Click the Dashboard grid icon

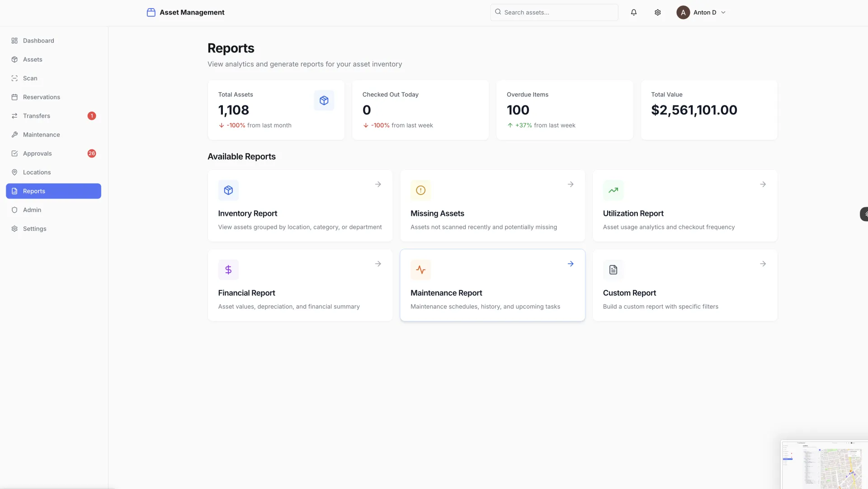tap(14, 41)
